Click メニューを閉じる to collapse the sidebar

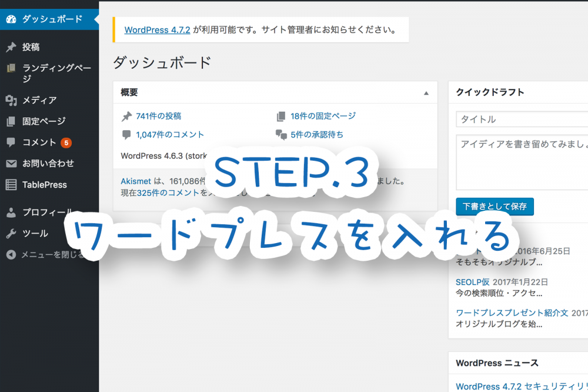point(52,255)
